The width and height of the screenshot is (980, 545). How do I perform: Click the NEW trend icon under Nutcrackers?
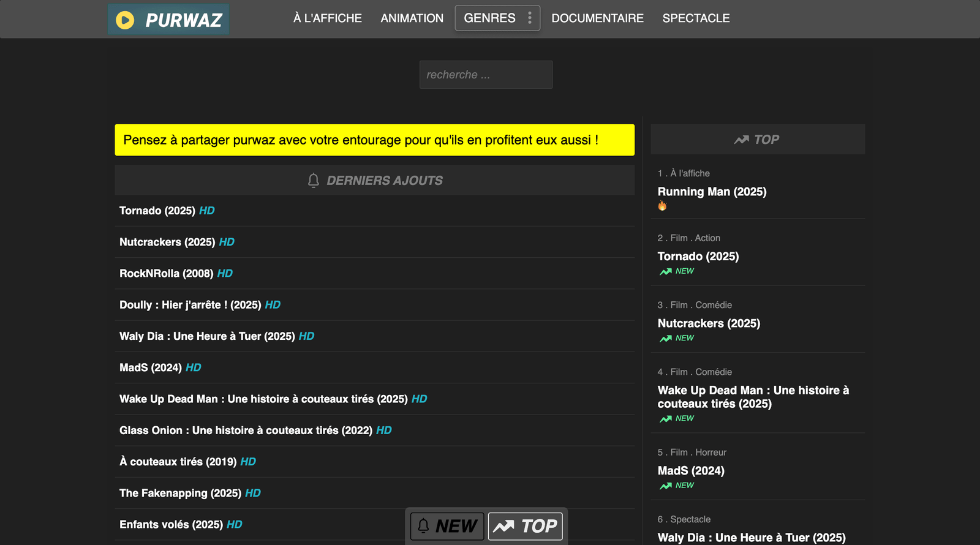click(x=666, y=339)
